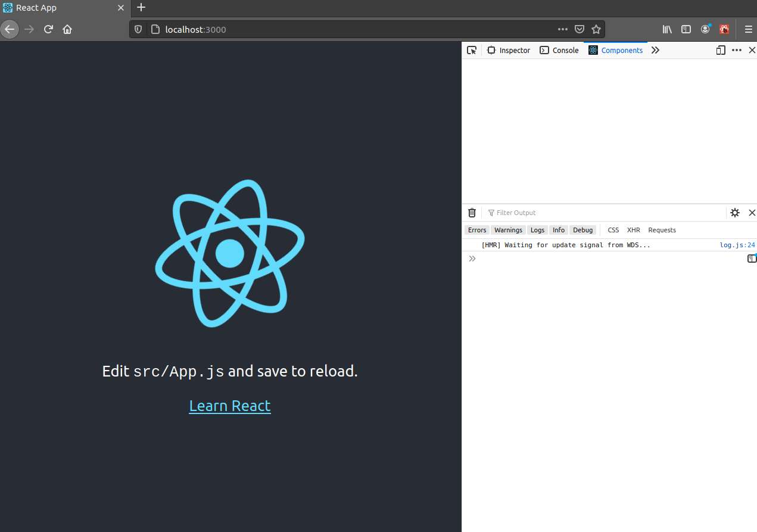This screenshot has width=757, height=532.
Task: Toggle responsive design mode icon
Action: tap(721, 51)
